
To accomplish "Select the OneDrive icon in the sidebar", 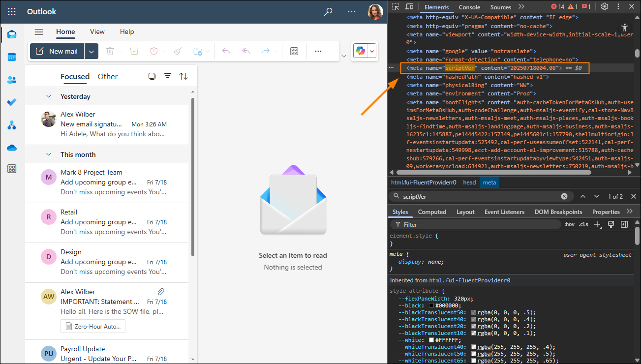I will tap(12, 148).
